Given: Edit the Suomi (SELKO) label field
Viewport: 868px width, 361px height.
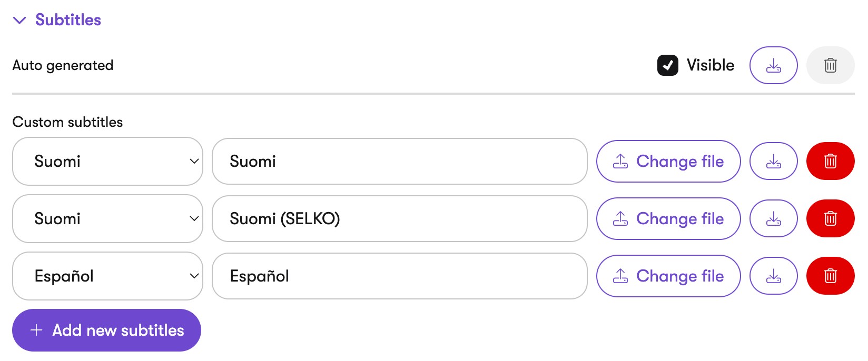Looking at the screenshot, I should pyautogui.click(x=399, y=218).
